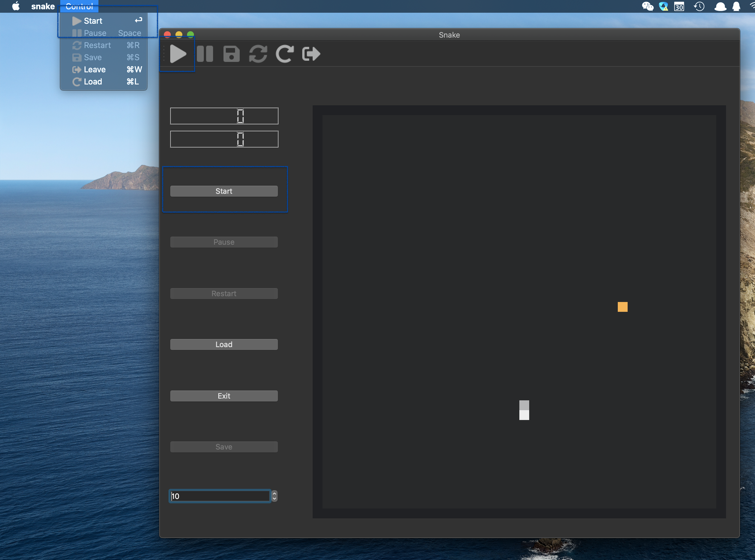This screenshot has height=560, width=755.
Task: Click the Control menu bar item
Action: coord(79,6)
